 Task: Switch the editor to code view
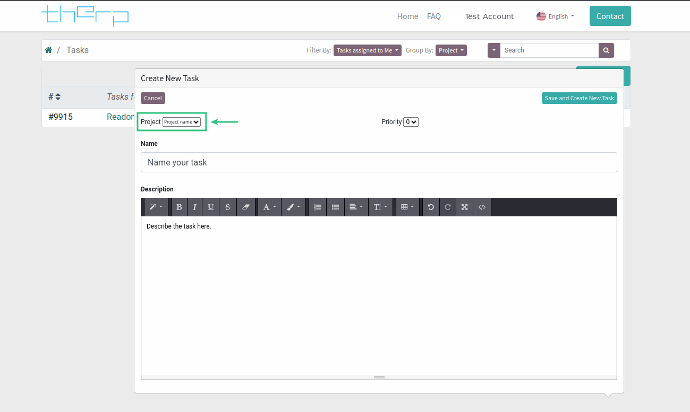coord(482,207)
